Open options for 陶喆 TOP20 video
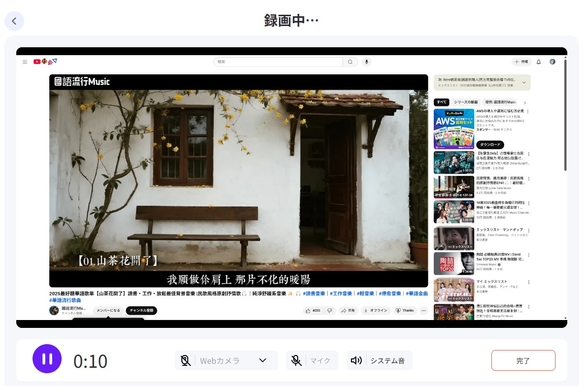 point(529,255)
